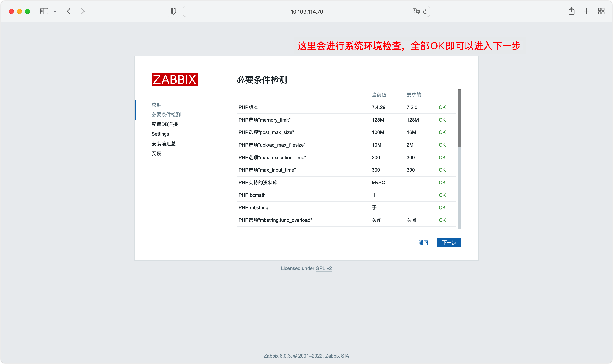
Task: Open sidebar options dropdown chevron
Action: pyautogui.click(x=55, y=11)
